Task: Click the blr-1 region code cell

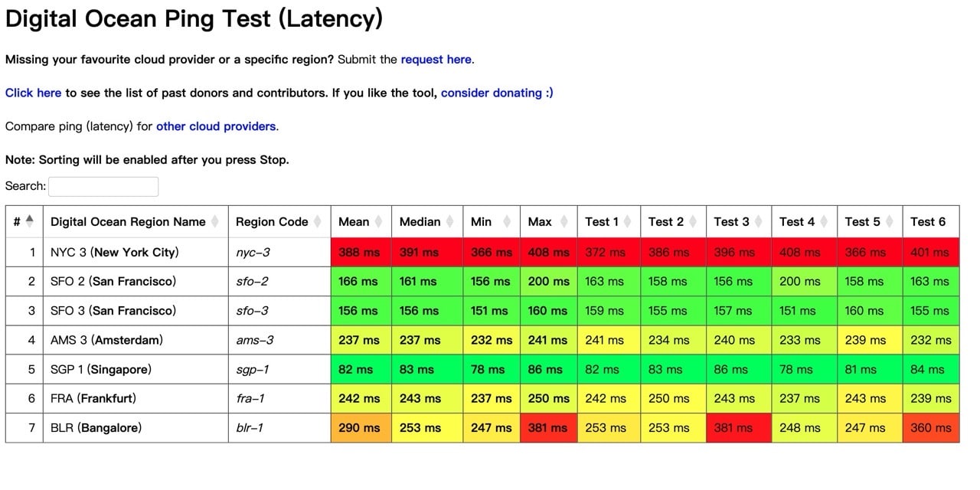Action: [279, 428]
